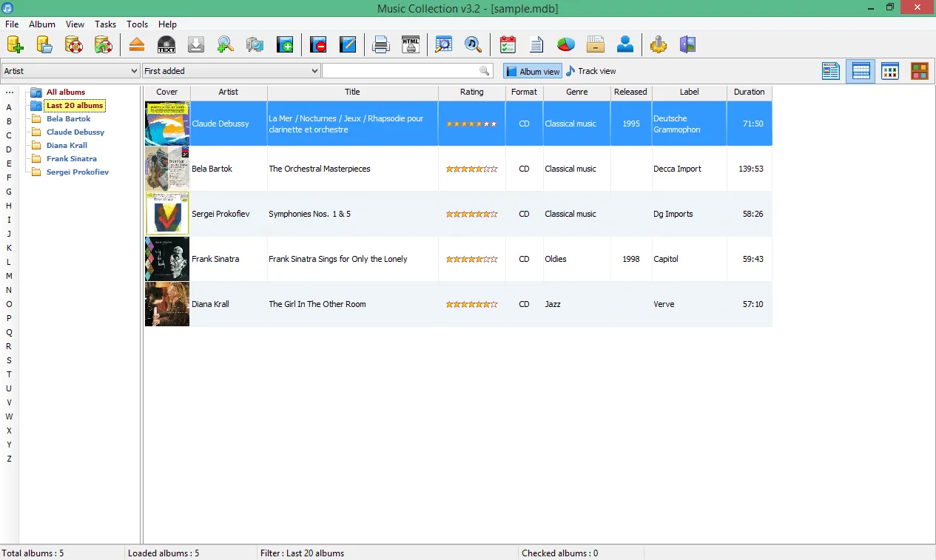Sort by the Rating column header

point(472,92)
